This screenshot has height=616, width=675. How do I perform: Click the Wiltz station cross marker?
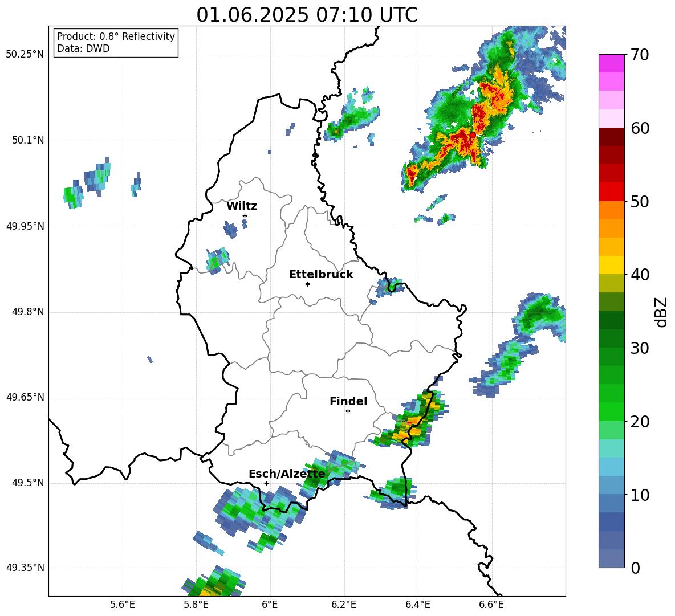(x=245, y=215)
